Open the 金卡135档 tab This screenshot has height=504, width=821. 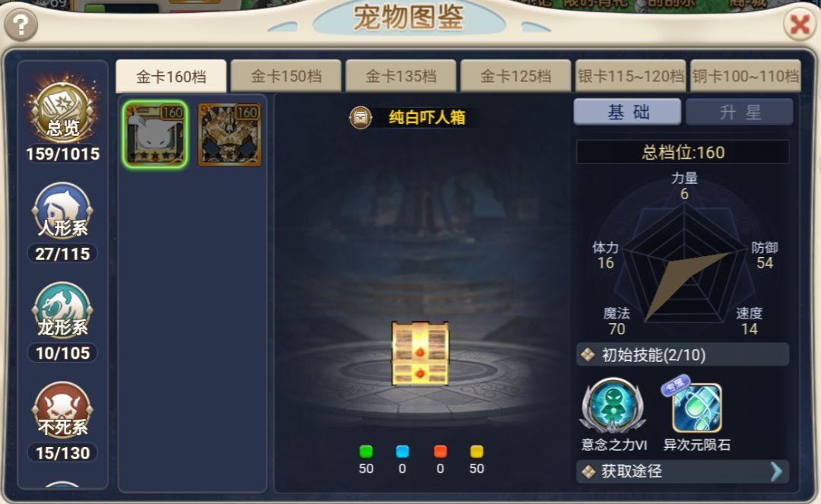click(401, 77)
